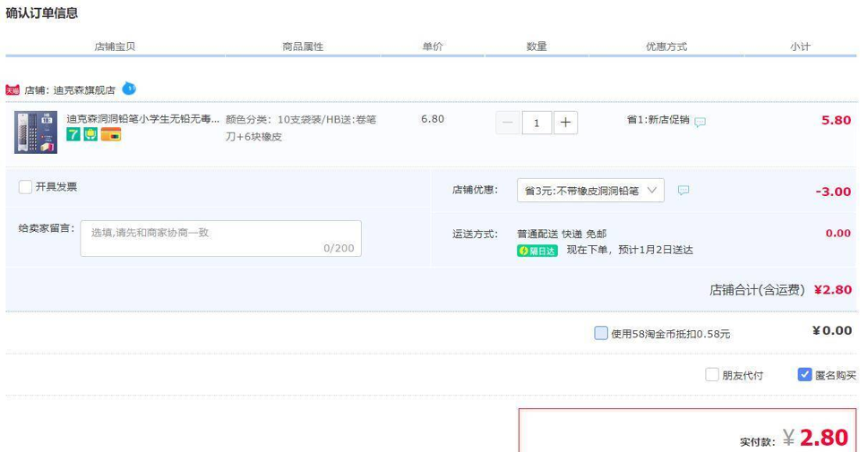868x452 pixels.
Task: Increase quantity with the plus button
Action: (565, 123)
